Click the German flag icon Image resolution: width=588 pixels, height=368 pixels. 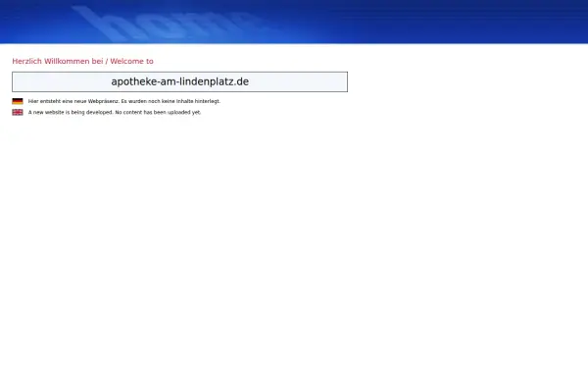coord(18,101)
